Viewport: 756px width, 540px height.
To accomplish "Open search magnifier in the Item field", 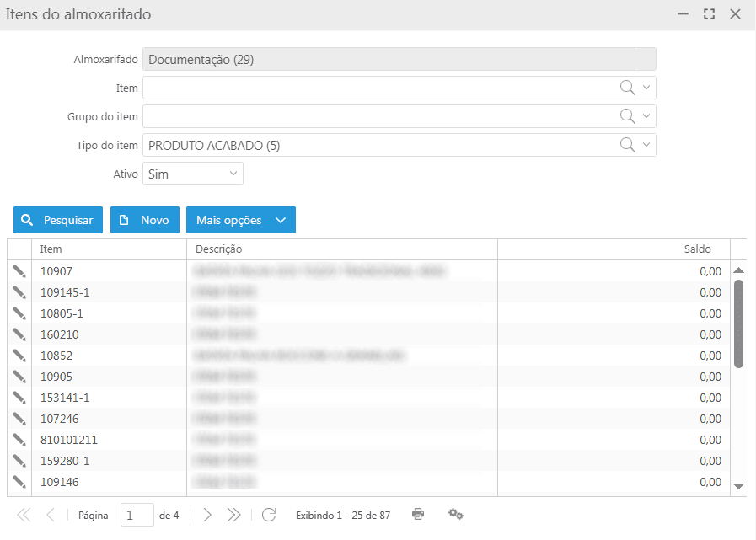I will point(627,88).
